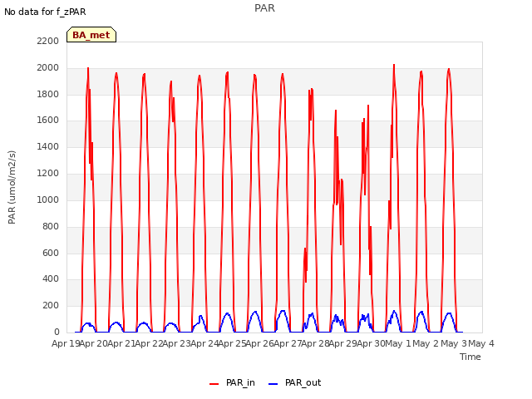Click the Apr 19 x-axis tick label

pyautogui.click(x=66, y=343)
